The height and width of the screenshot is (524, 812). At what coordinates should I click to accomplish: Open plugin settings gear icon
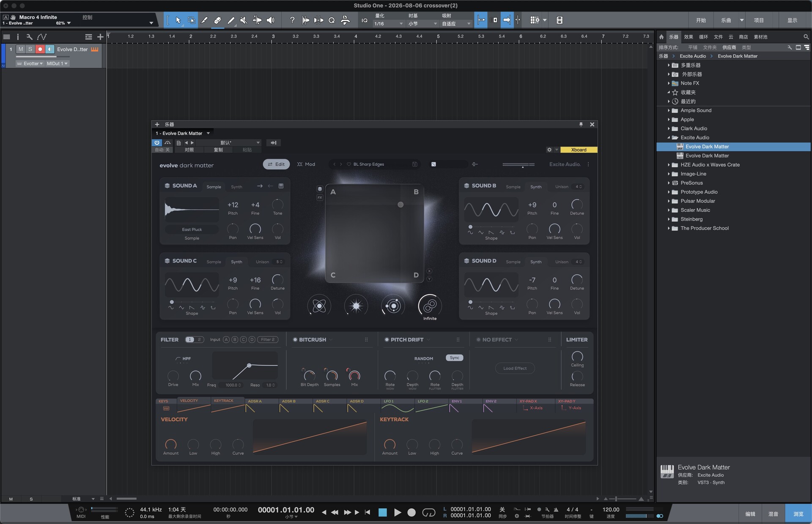[549, 150]
